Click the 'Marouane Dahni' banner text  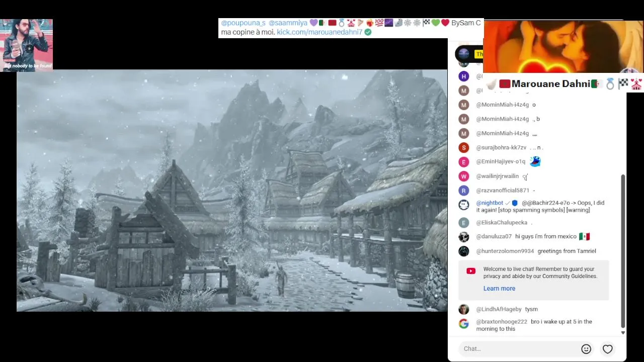pyautogui.click(x=550, y=84)
